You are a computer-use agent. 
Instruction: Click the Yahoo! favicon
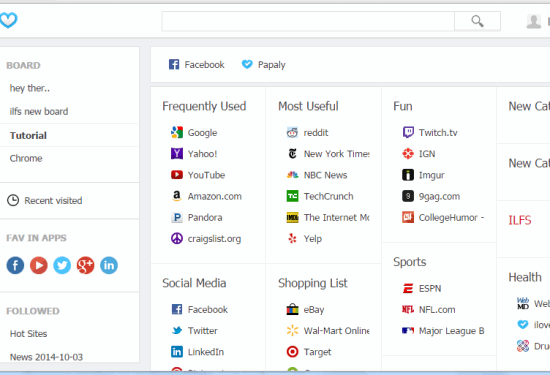coord(177,153)
